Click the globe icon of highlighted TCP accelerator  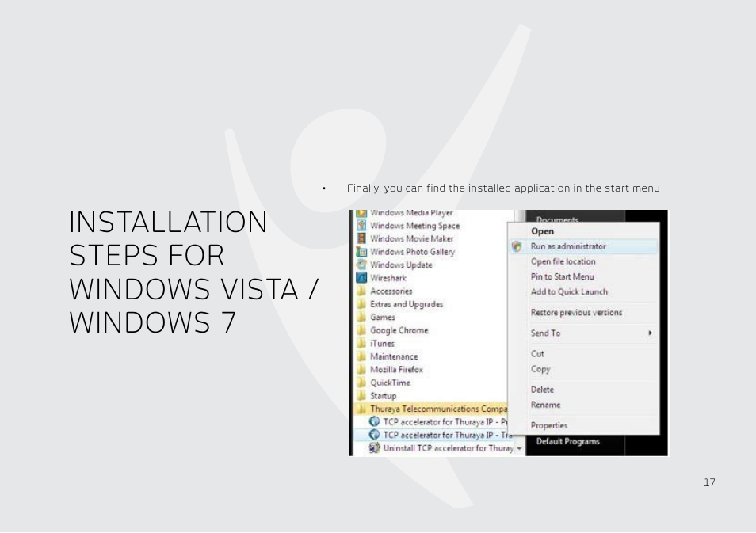374,435
